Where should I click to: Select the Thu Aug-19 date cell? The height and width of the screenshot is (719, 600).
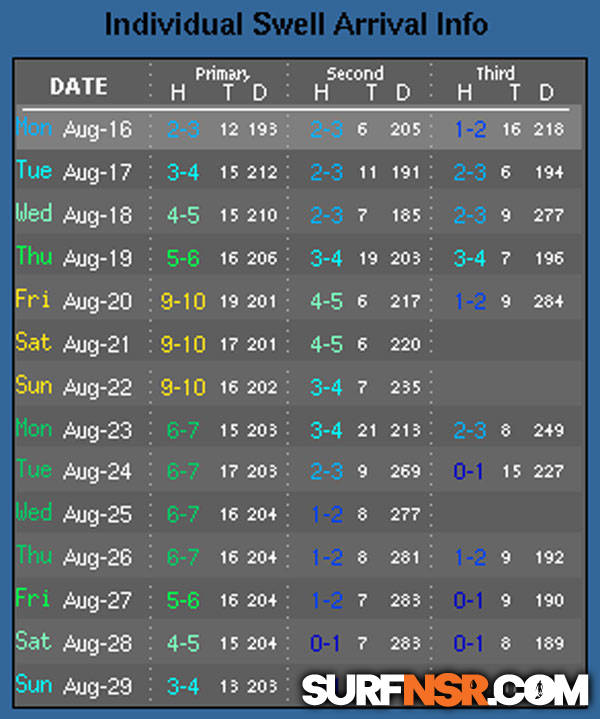74,257
